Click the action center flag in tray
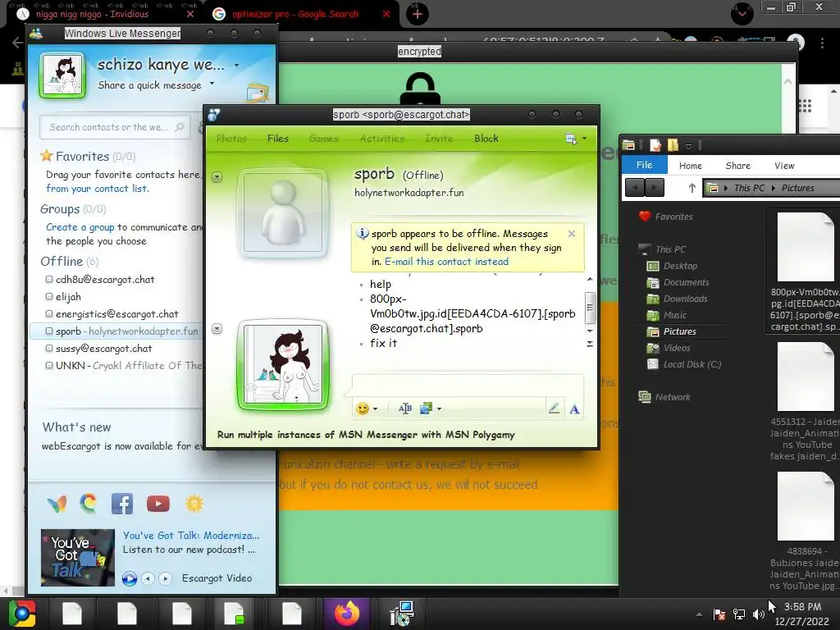Screen dimensions: 840x630 click(x=719, y=614)
